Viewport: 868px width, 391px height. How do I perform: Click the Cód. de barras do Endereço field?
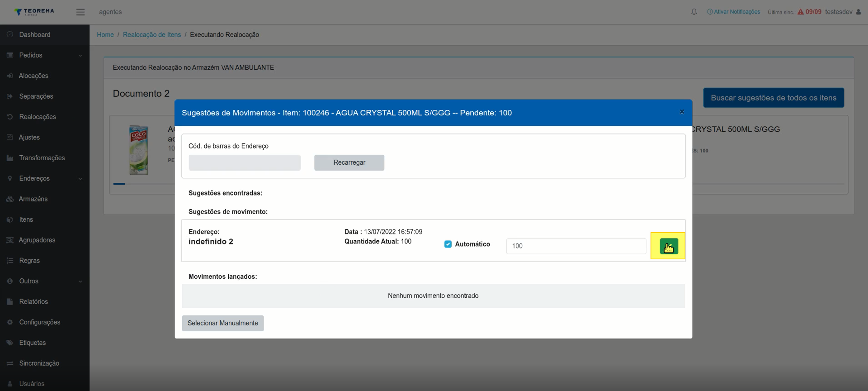click(x=245, y=162)
